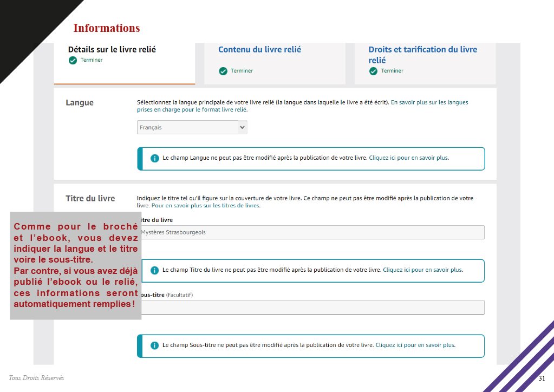The image size is (554, 392).
Task: Click info icon in Langue notice
Action: (x=155, y=158)
